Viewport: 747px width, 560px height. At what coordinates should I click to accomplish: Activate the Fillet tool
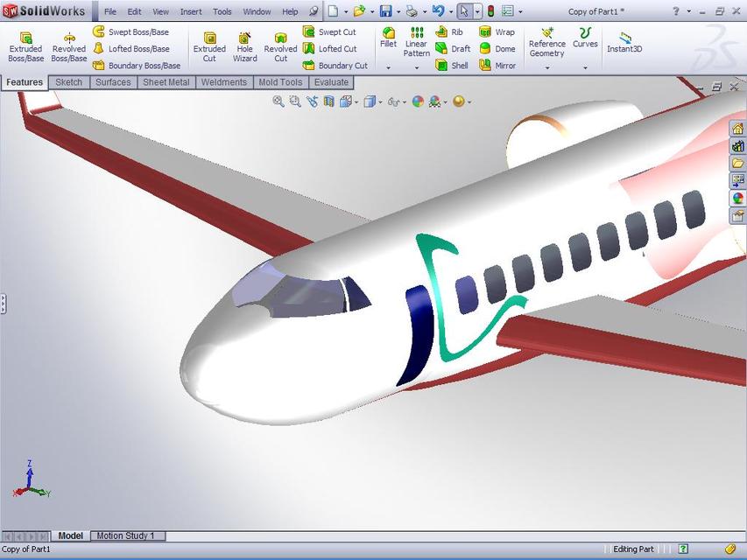(x=387, y=39)
